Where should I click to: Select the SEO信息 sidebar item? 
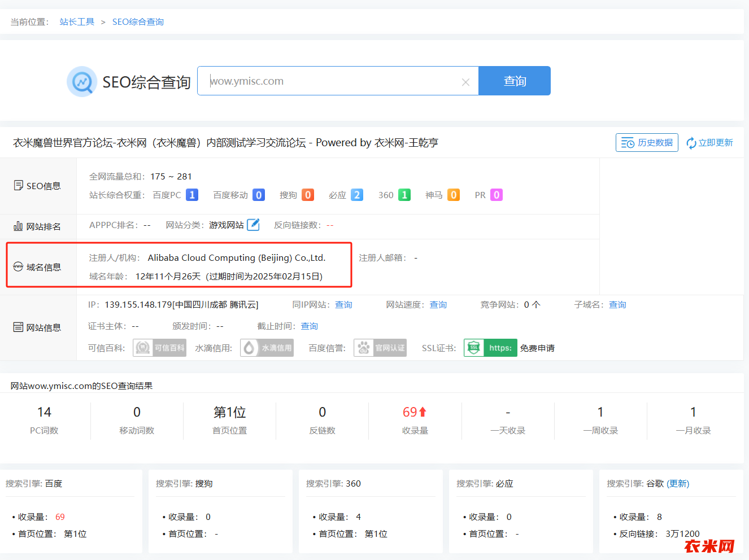pos(37,186)
